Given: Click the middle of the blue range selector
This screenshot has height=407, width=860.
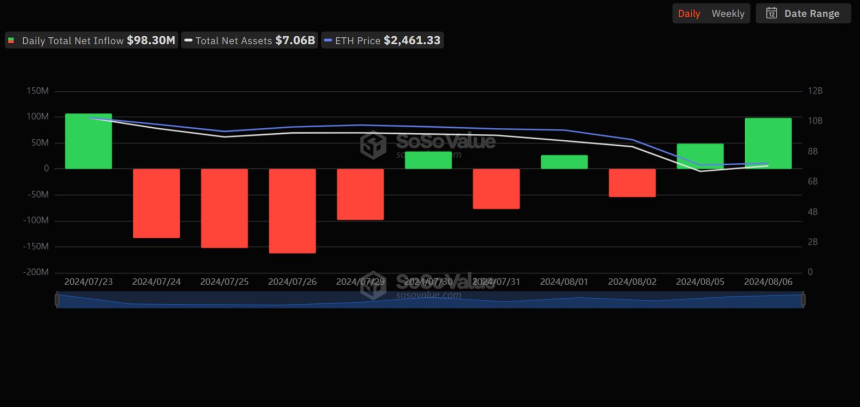Looking at the screenshot, I should point(430,300).
